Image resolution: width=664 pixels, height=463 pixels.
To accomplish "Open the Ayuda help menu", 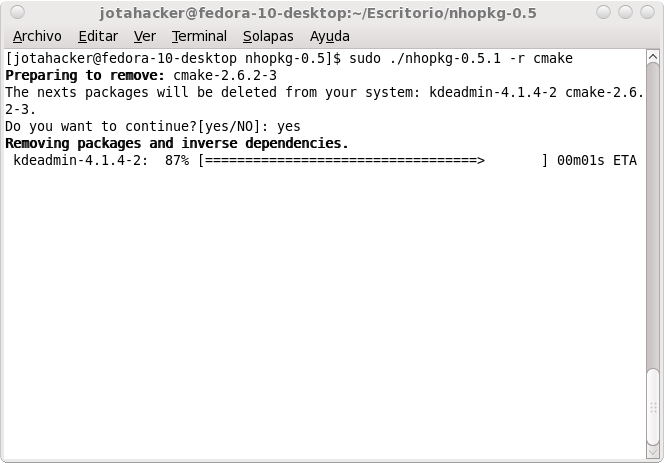I will coord(329,36).
